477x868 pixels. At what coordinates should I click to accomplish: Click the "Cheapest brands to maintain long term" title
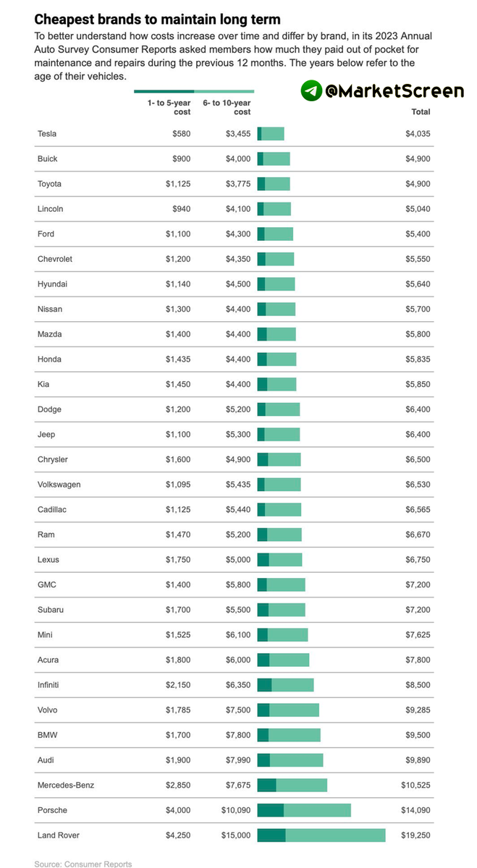coord(157,20)
